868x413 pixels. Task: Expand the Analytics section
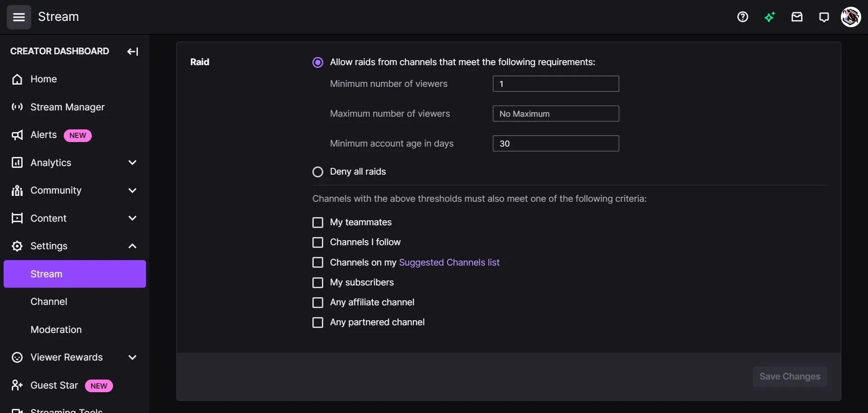point(132,162)
